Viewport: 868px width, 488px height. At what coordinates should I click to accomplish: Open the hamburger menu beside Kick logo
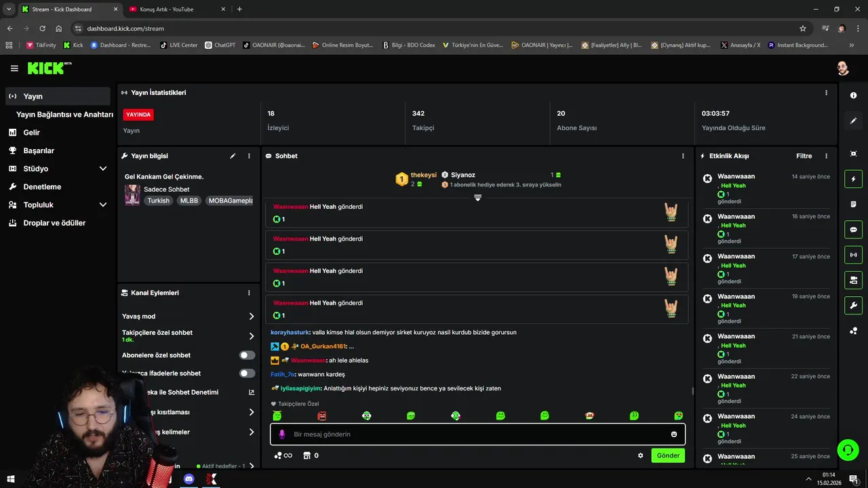point(14,68)
